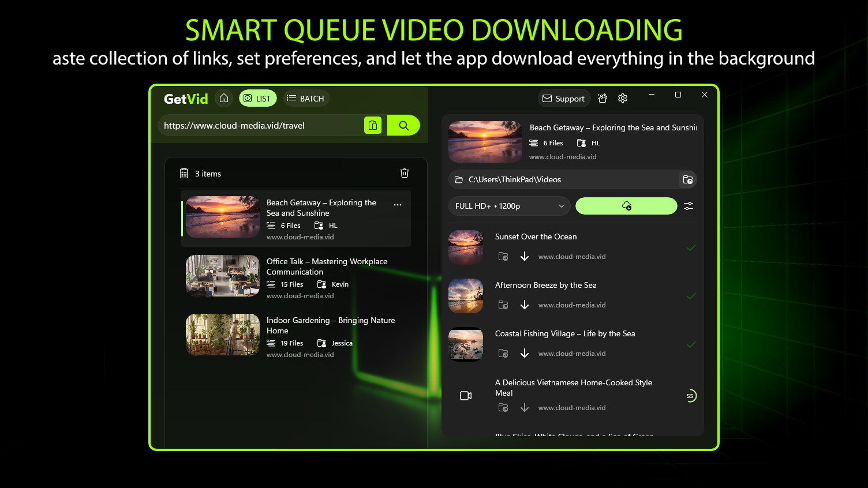Click the GetVid logo
The width and height of the screenshot is (868, 488).
pyautogui.click(x=186, y=99)
